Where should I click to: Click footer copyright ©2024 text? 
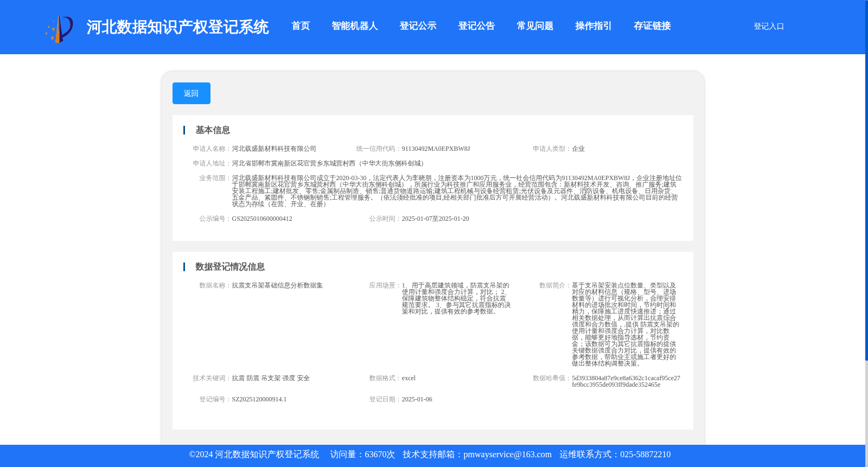254,455
